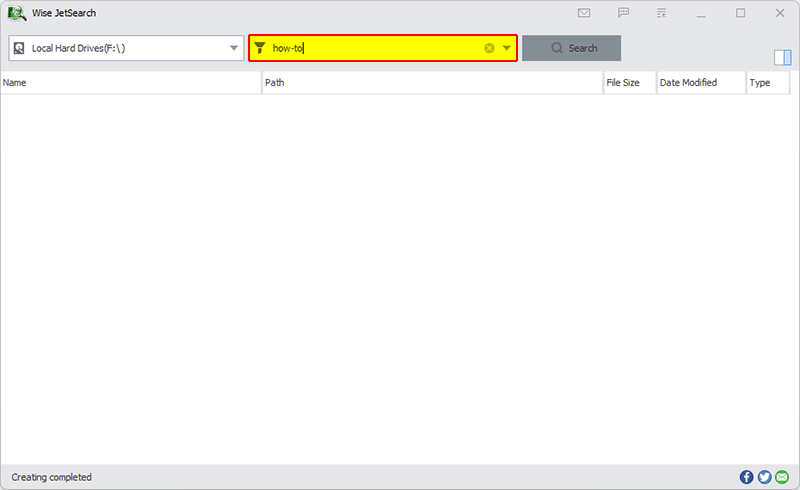Click the Creating completed status text

tap(52, 477)
